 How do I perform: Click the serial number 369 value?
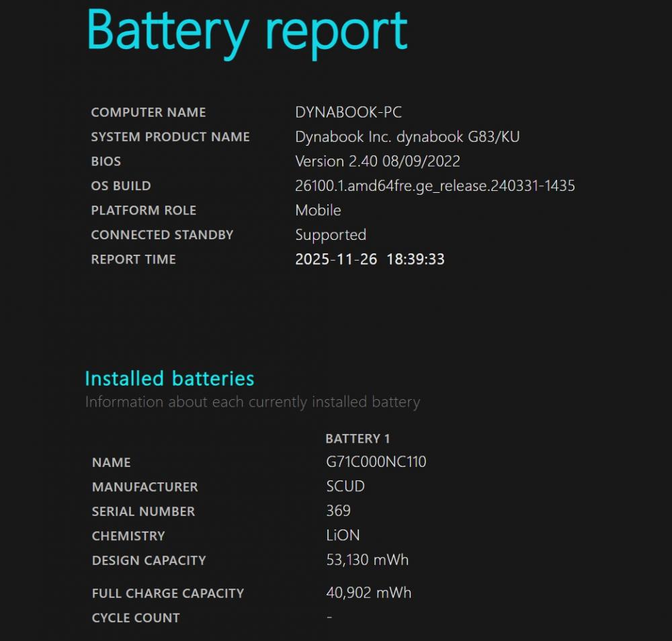(338, 511)
